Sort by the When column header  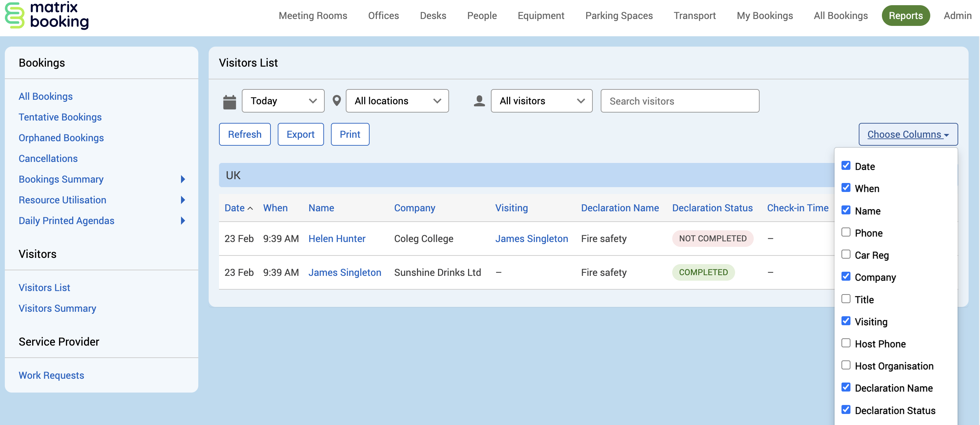pos(275,208)
